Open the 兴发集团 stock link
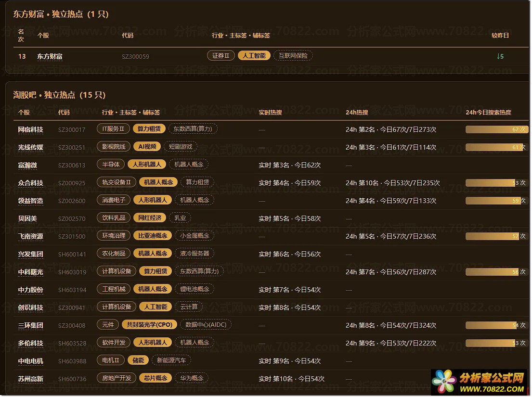This screenshot has height=397, width=532. [x=30, y=254]
